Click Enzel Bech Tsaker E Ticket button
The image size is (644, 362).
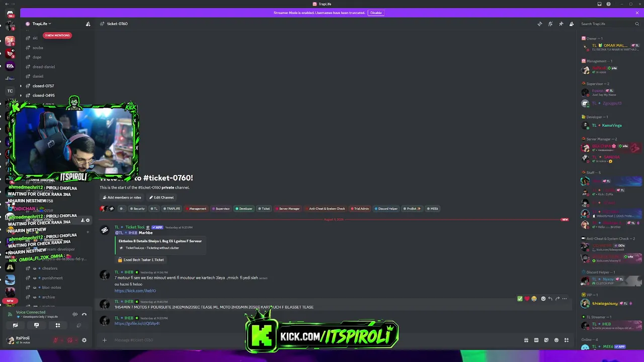pos(140,260)
